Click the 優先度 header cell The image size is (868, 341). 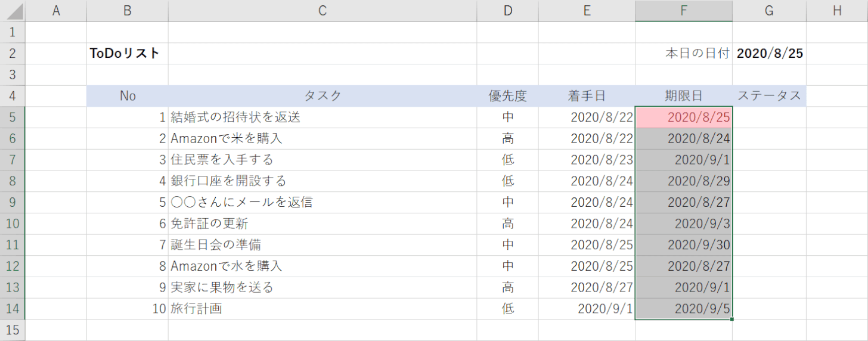pyautogui.click(x=508, y=96)
